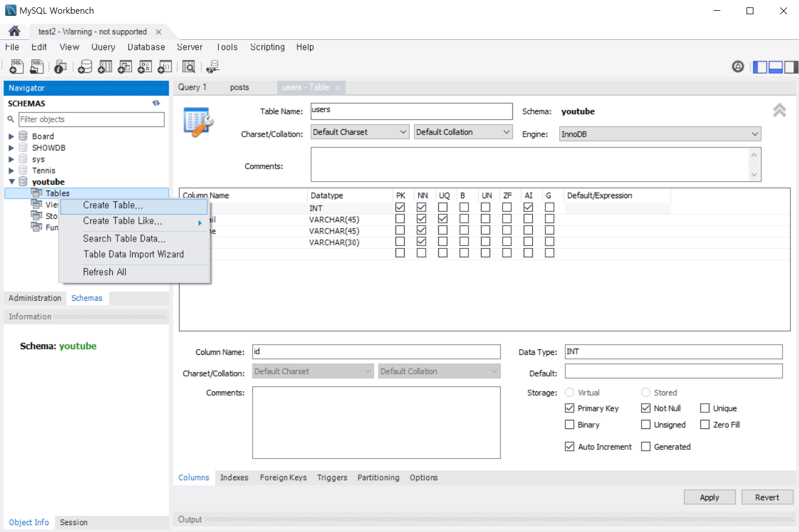Image resolution: width=799 pixels, height=532 pixels.
Task: Click the search table data icon
Action: (x=189, y=67)
